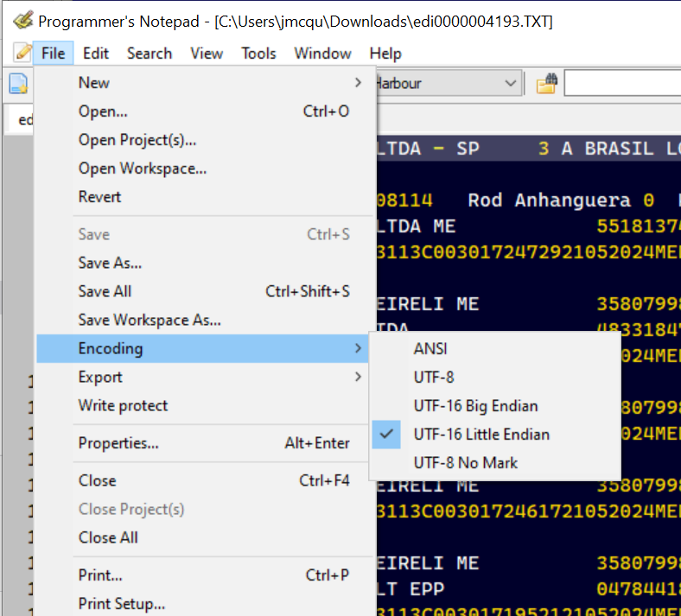The width and height of the screenshot is (681, 616).
Task: Toggle Write protect for the file
Action: pyautogui.click(x=123, y=406)
